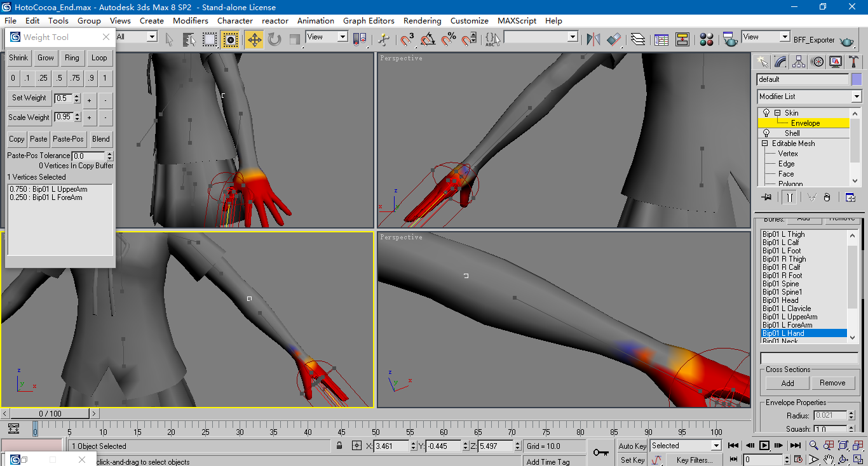The width and height of the screenshot is (868, 466).
Task: Open the Rendering menu
Action: click(x=423, y=20)
